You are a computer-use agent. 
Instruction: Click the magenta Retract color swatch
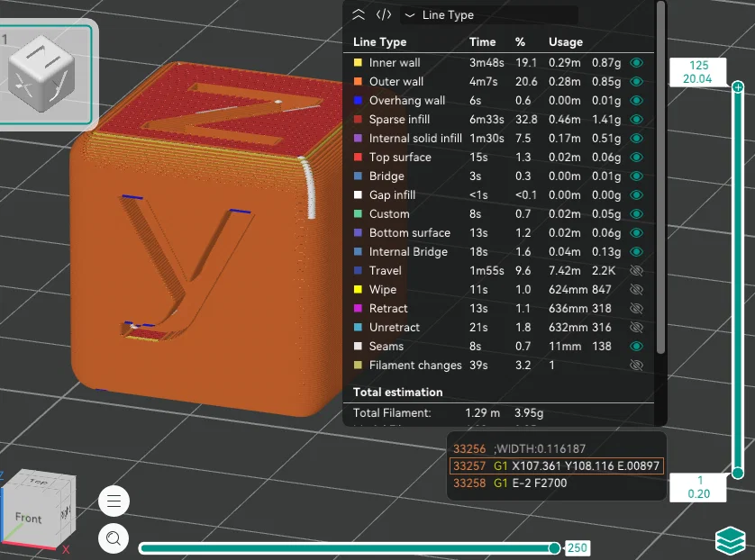click(358, 309)
